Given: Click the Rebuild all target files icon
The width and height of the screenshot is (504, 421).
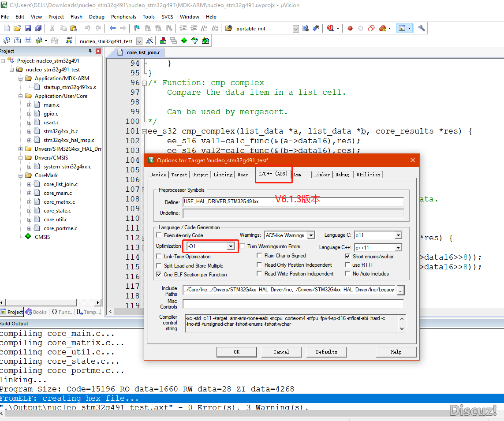Looking at the screenshot, I should click(28, 41).
